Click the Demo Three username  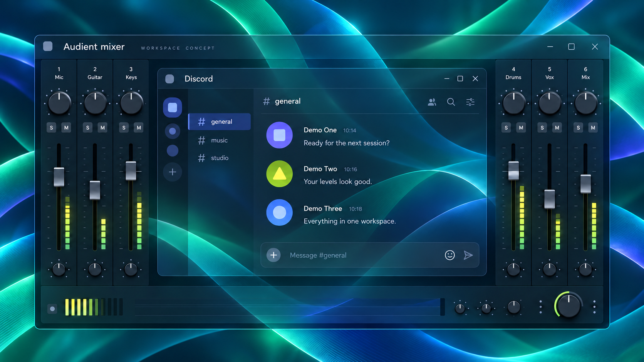pyautogui.click(x=323, y=209)
